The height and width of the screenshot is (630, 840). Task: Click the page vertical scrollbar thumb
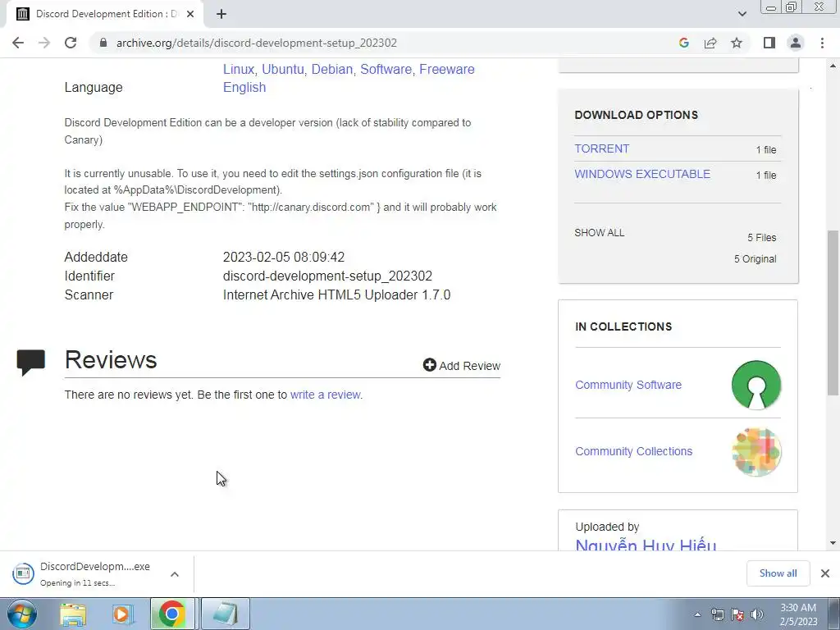tap(833, 313)
